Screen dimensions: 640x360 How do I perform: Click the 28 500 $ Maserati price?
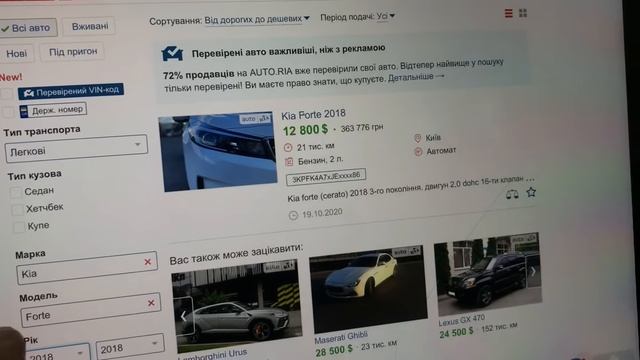334,350
